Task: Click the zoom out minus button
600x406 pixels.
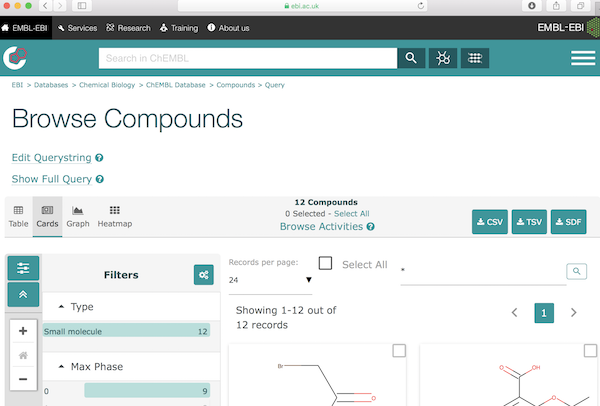Action: (x=23, y=379)
